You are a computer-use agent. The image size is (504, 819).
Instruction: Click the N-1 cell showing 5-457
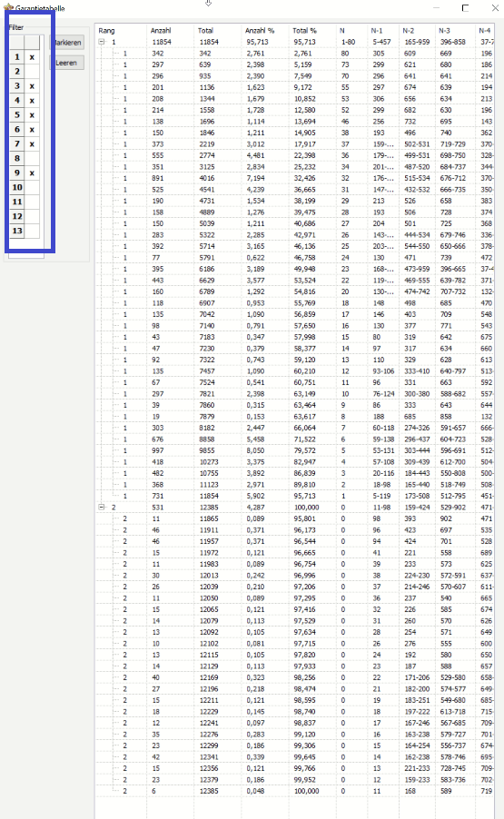coord(381,42)
